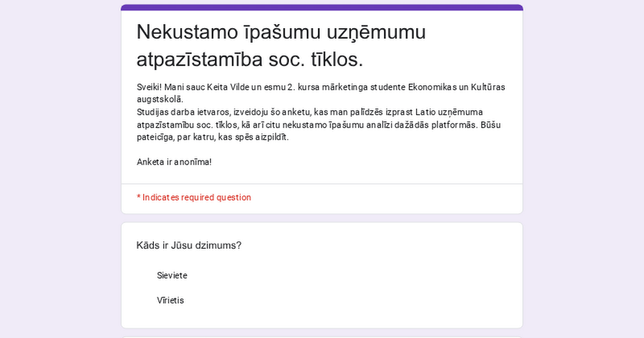Click the sentence beginning Studijas darba ietvaros
Viewport: 644px width, 338px height.
(225, 112)
